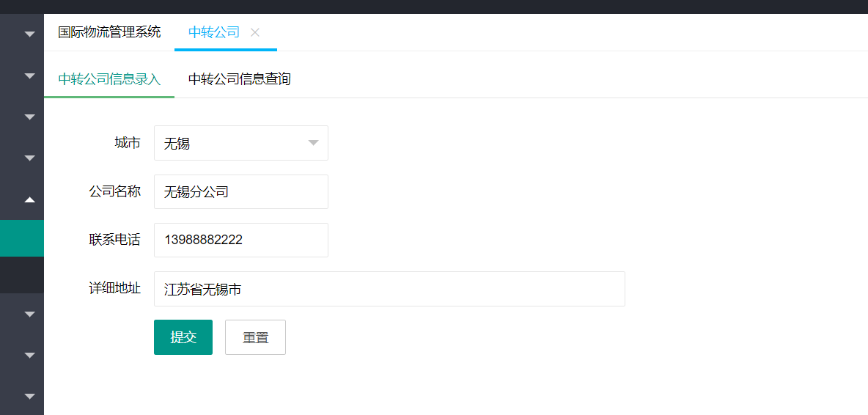Image resolution: width=868 pixels, height=415 pixels.
Task: Open the 中转公司信息查询 tab
Action: pyautogui.click(x=239, y=79)
